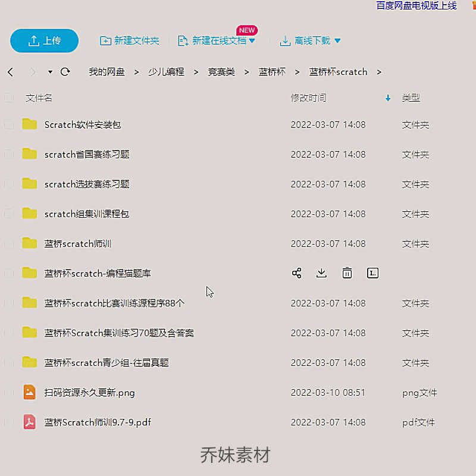Click the upload arrow icon in 上传
Viewport: 476px width, 476px height.
[34, 41]
